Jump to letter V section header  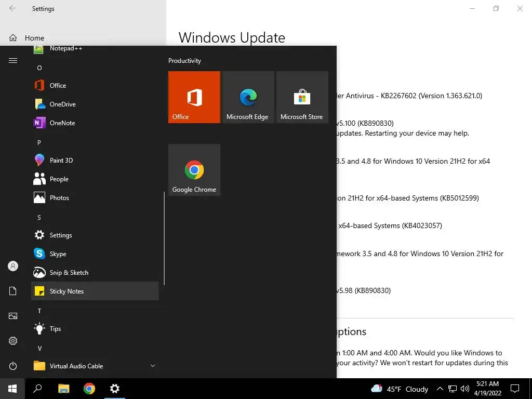(39, 349)
